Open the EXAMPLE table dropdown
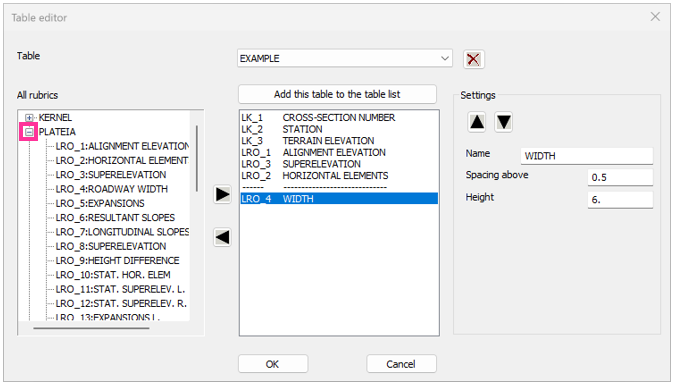 (344, 58)
